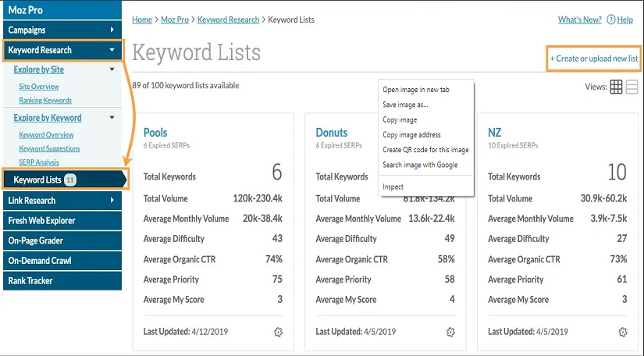644x356 pixels.
Task: Open the Home breadcrumb link
Action: coord(142,20)
